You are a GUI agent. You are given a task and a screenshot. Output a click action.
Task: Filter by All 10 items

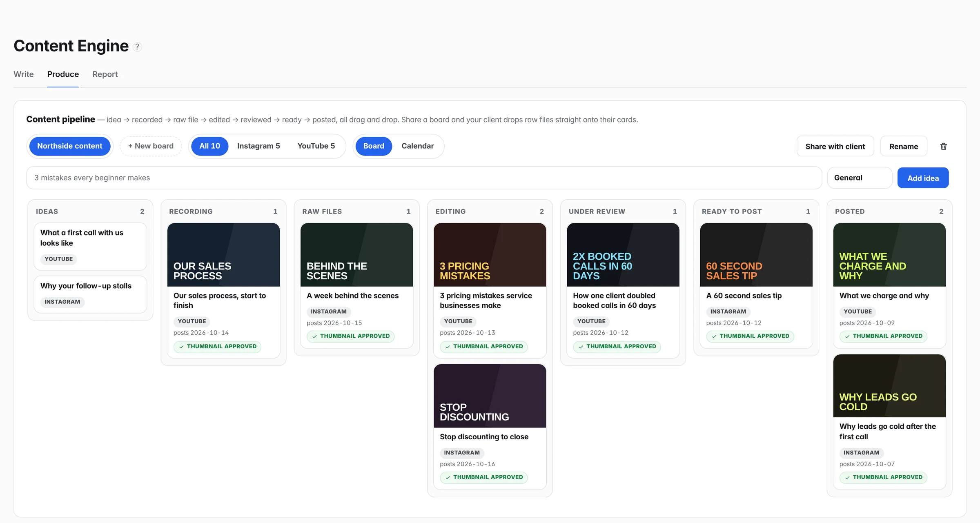(x=209, y=146)
